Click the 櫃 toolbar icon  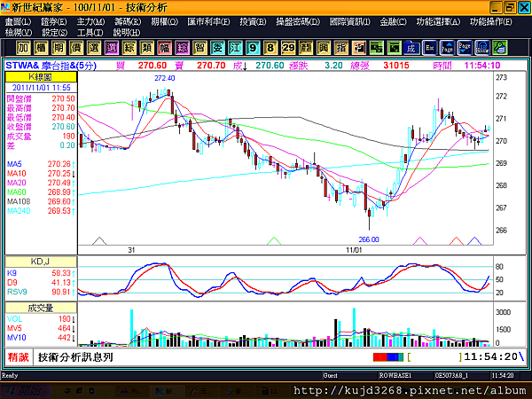click(x=41, y=48)
